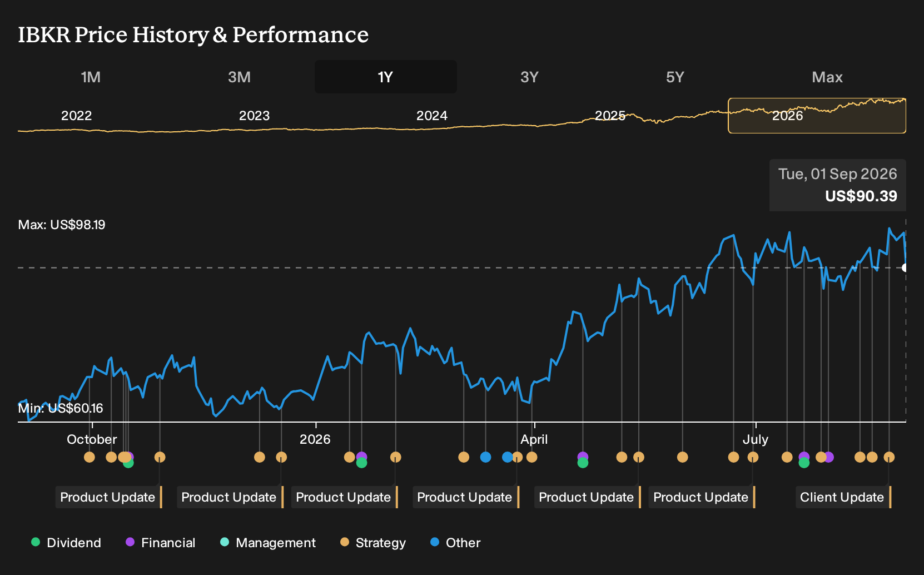Click the Min: US$60.16 label

pos(61,408)
